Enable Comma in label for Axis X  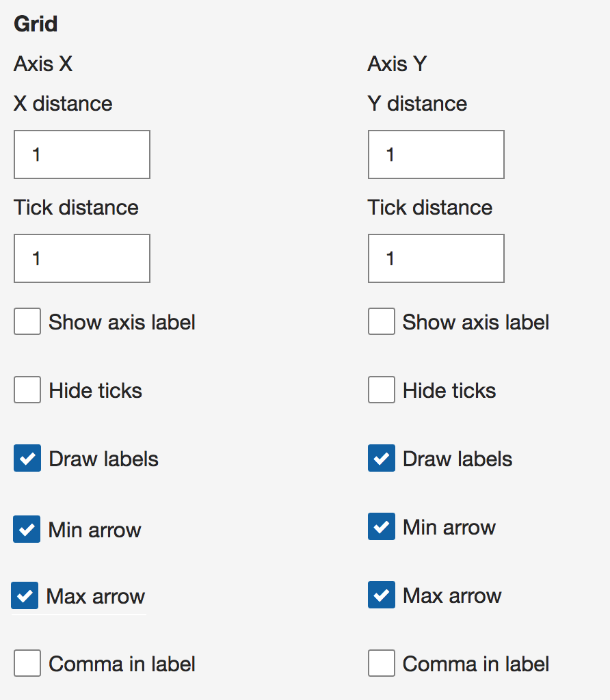point(27,663)
